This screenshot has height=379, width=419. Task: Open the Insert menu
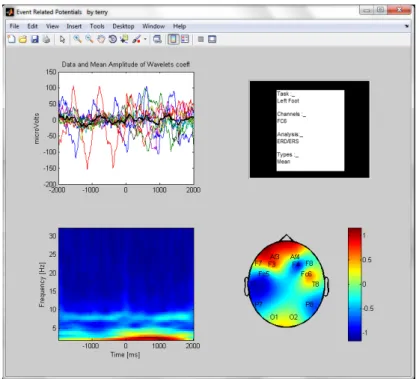(x=74, y=26)
